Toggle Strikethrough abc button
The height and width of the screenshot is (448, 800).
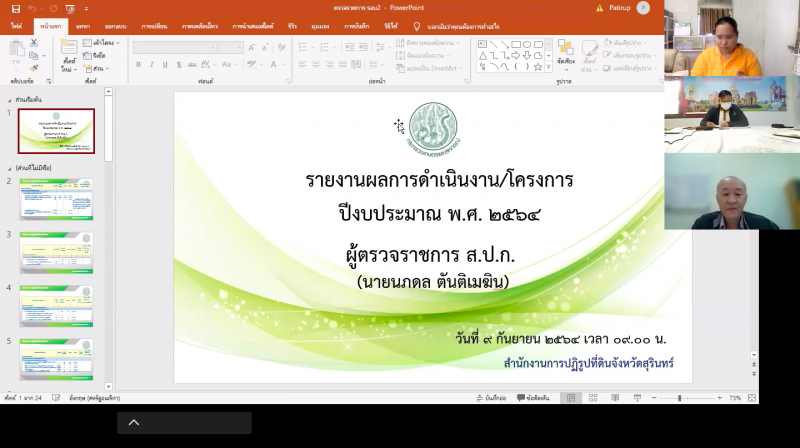[x=192, y=65]
